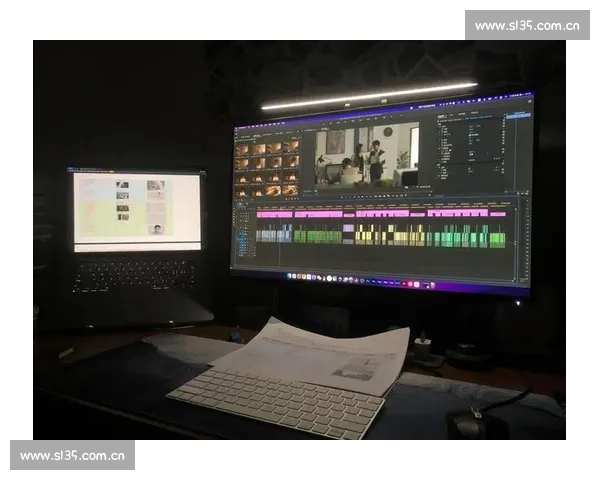Open the top-left clip thumbnail in the project bin
The width and height of the screenshot is (600, 480).
point(242,149)
